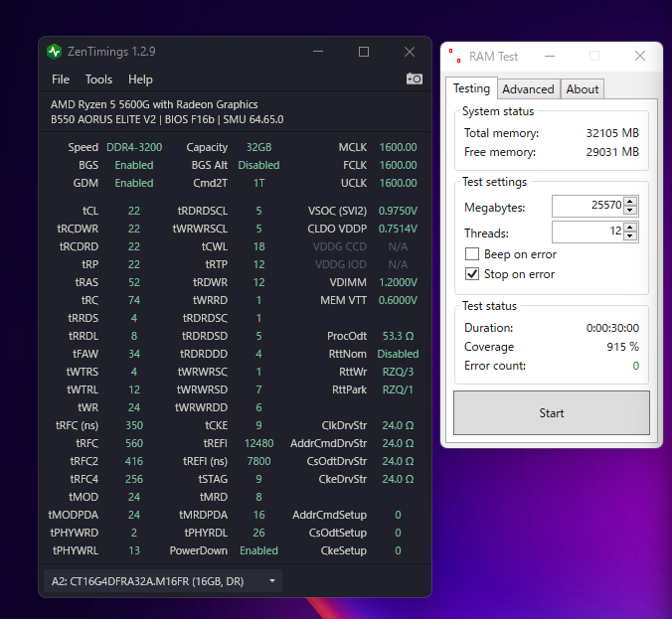
Task: Click the Error count value 0
Action: (635, 366)
